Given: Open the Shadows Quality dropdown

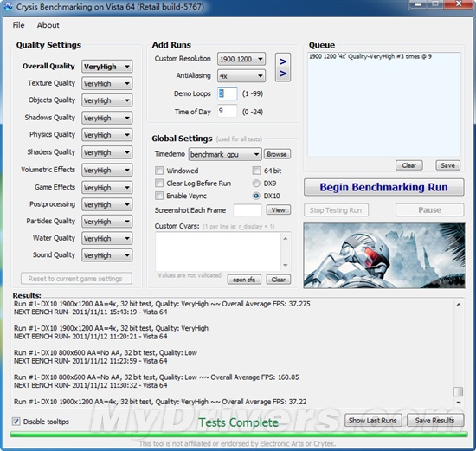Looking at the screenshot, I should (106, 118).
